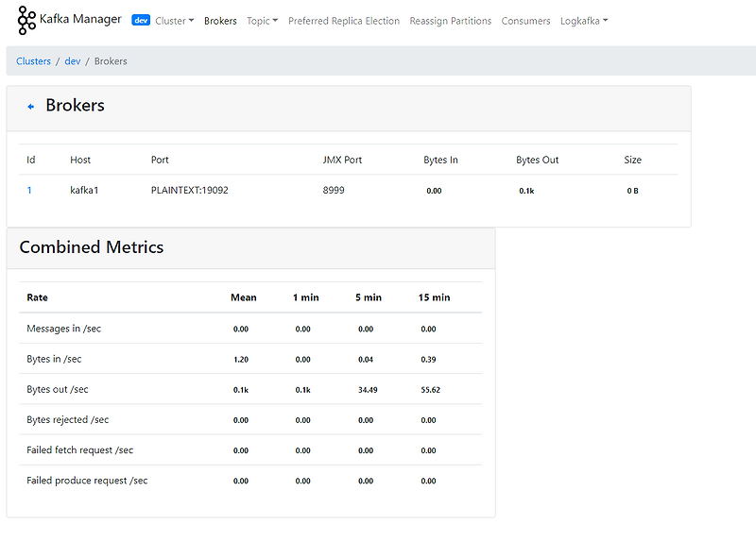Expand the Topic dropdown menu
The width and height of the screenshot is (756, 542).
[x=263, y=21]
